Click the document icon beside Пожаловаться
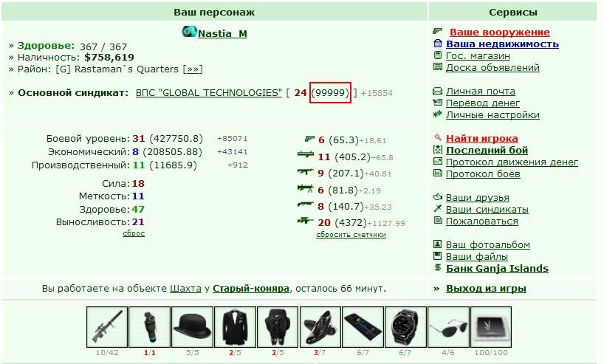The width and height of the screenshot is (604, 364). point(438,220)
